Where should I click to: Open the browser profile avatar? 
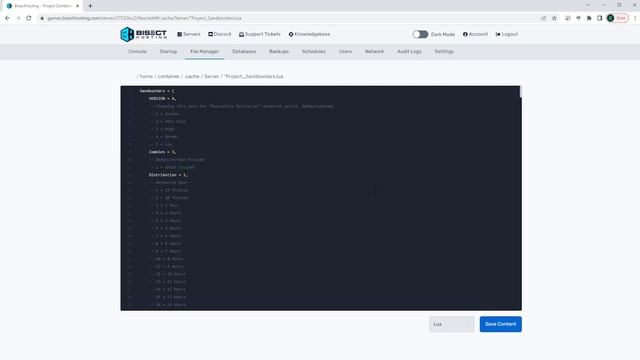[x=611, y=18]
